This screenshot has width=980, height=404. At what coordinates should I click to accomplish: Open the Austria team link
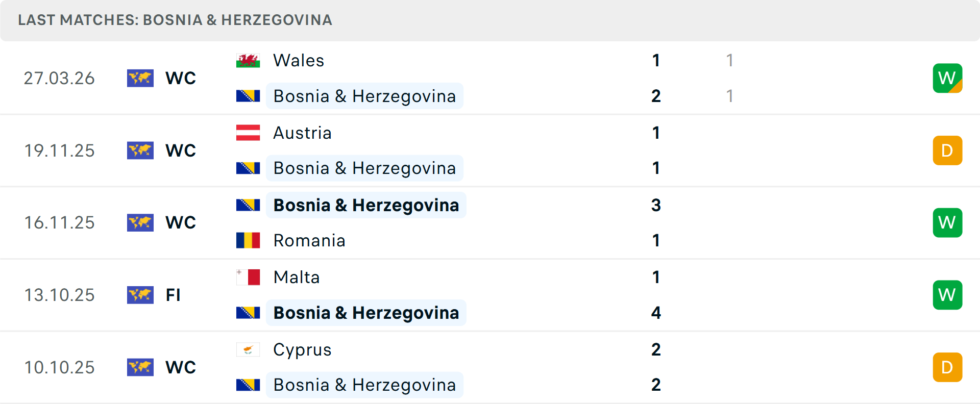tap(302, 133)
